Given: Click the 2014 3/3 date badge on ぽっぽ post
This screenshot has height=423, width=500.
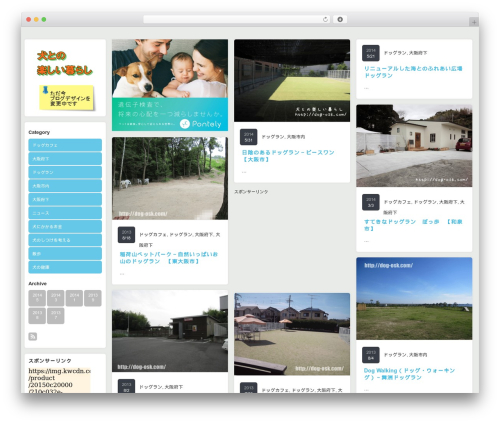Looking at the screenshot, I should click(x=371, y=202).
